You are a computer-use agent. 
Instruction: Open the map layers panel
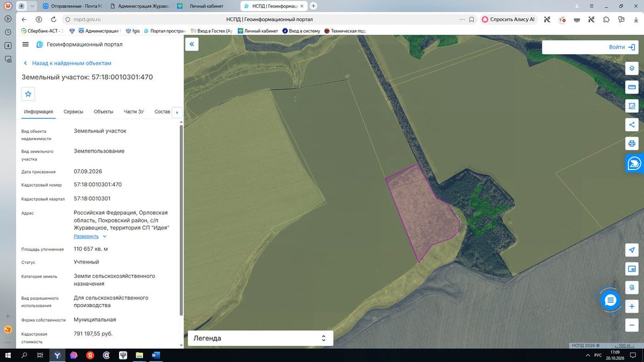pos(632,69)
